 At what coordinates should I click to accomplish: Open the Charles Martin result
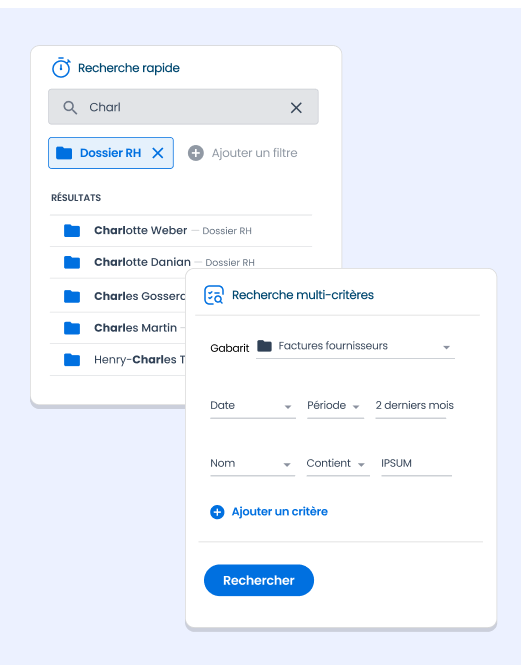[118, 328]
